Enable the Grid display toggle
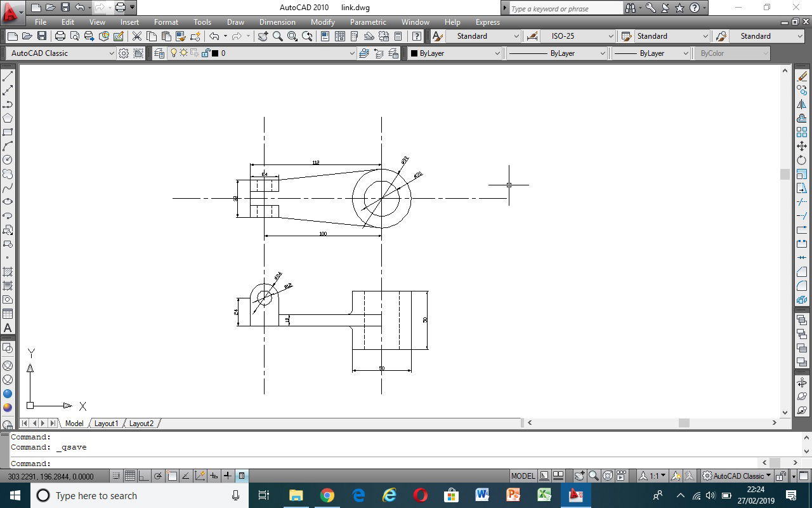Screen dimensions: 812x508 point(130,475)
